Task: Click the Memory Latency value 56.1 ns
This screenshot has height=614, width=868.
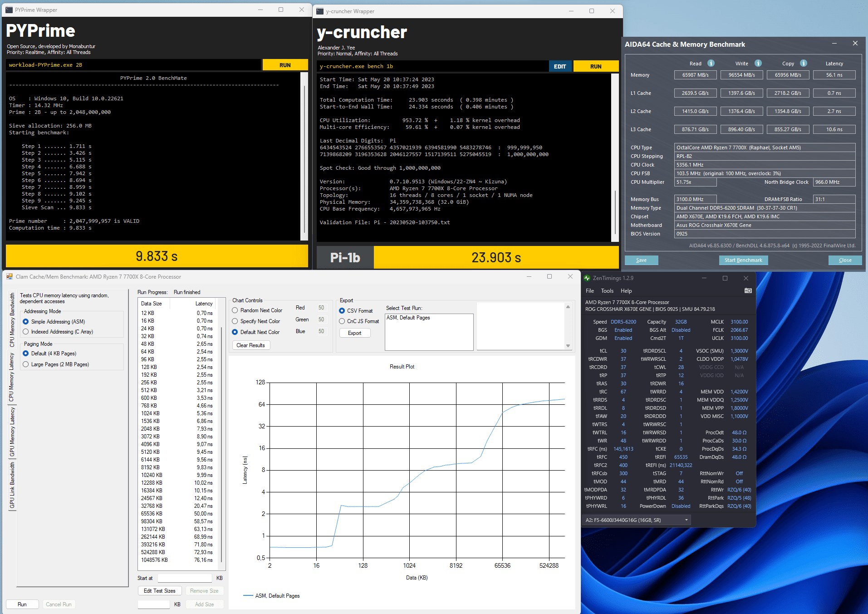Action: pyautogui.click(x=834, y=75)
